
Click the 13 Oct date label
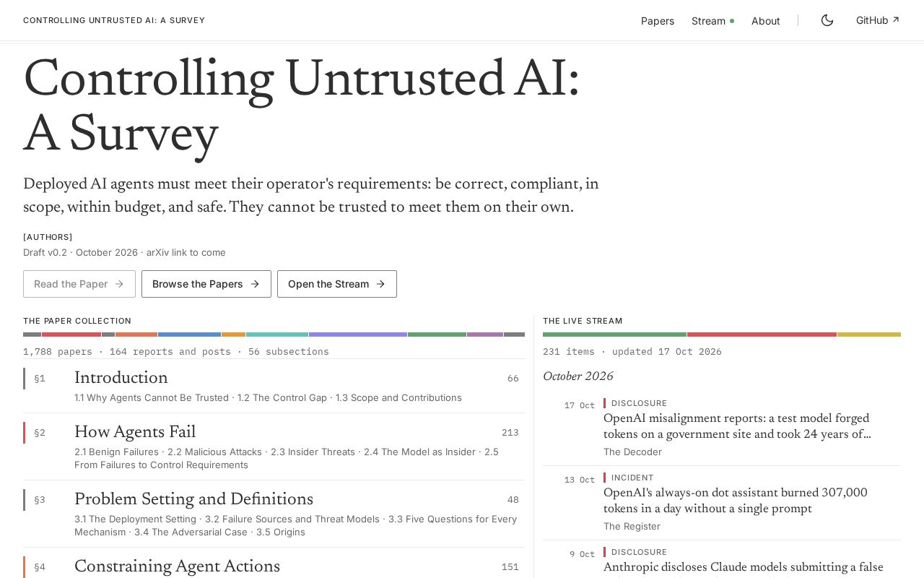coord(580,480)
